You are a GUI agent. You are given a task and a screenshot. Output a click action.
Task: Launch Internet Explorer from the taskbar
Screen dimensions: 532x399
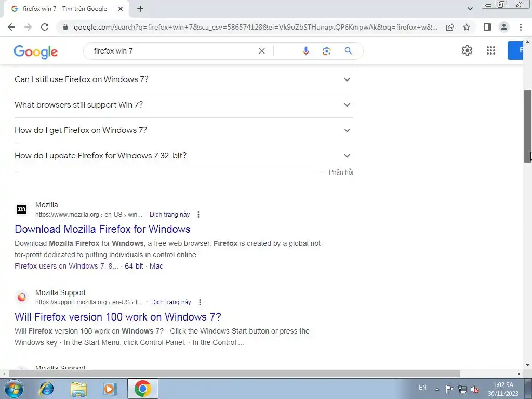[x=46, y=389]
